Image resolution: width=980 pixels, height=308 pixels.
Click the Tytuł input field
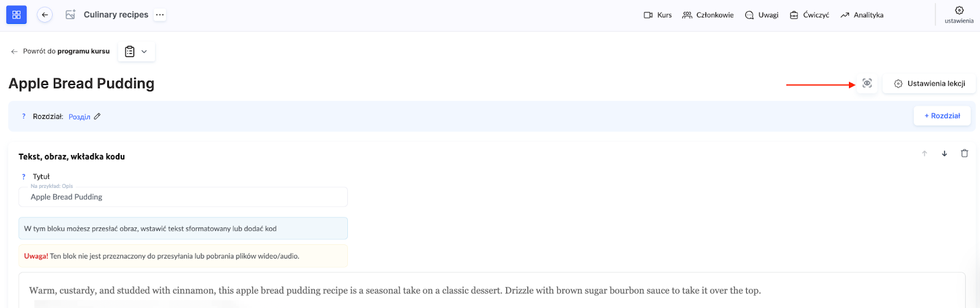tap(183, 197)
